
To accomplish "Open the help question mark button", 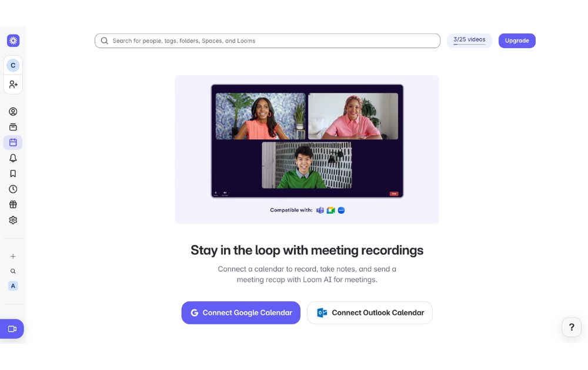I will [572, 327].
